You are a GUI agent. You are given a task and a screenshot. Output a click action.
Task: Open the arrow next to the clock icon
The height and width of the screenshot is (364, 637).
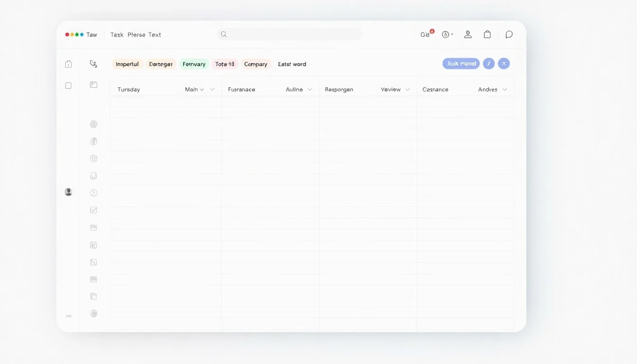(x=452, y=35)
